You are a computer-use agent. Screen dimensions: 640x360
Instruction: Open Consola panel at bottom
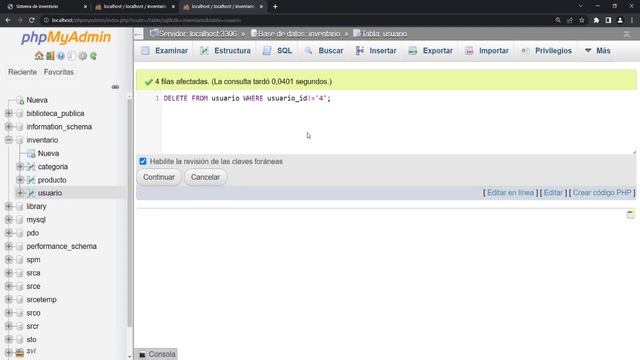click(x=157, y=354)
